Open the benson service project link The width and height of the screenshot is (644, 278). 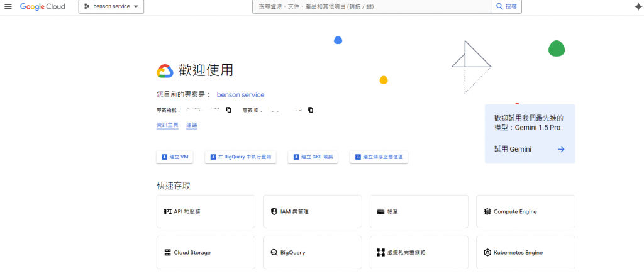click(241, 95)
